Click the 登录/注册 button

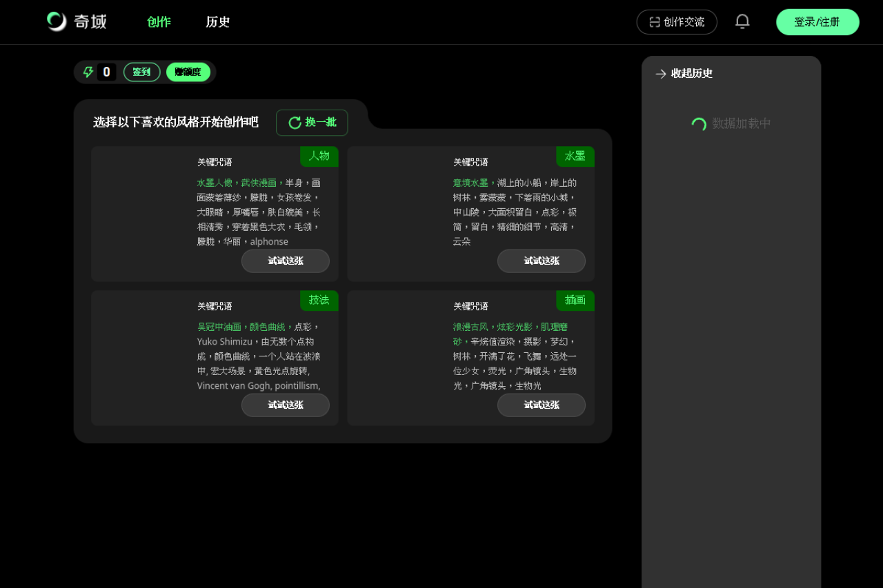pyautogui.click(x=817, y=22)
